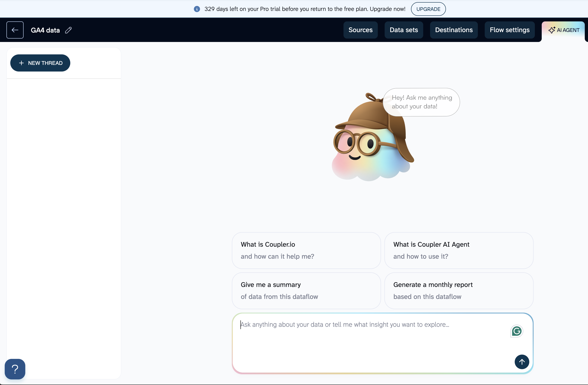Go to the Destinations tab
Viewport: 588px width, 385px height.
point(454,30)
